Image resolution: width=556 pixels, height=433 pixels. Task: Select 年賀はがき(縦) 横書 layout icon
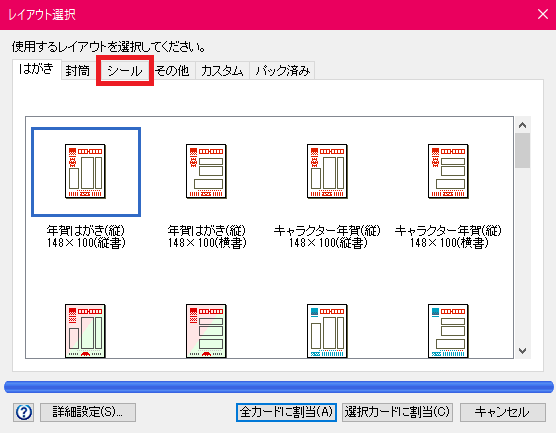coord(206,172)
